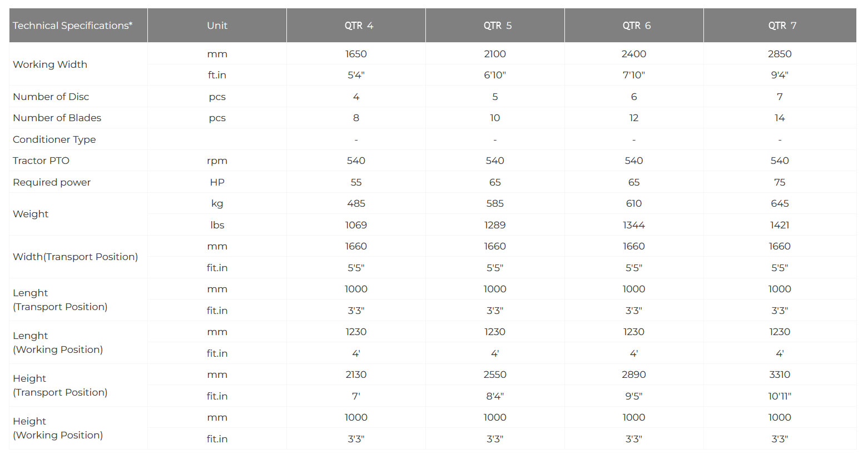
Task: Click the Technical Specifications header cell
Action: [73, 26]
